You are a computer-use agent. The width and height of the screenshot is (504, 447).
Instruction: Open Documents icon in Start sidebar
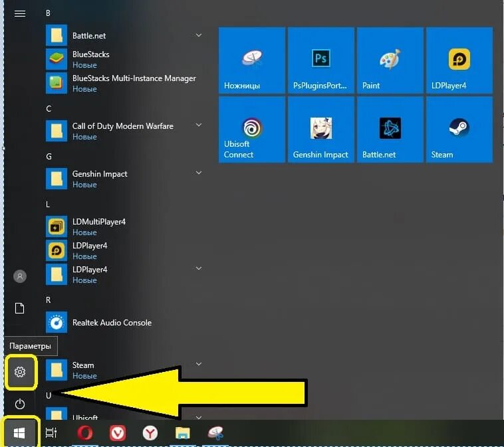(20, 308)
